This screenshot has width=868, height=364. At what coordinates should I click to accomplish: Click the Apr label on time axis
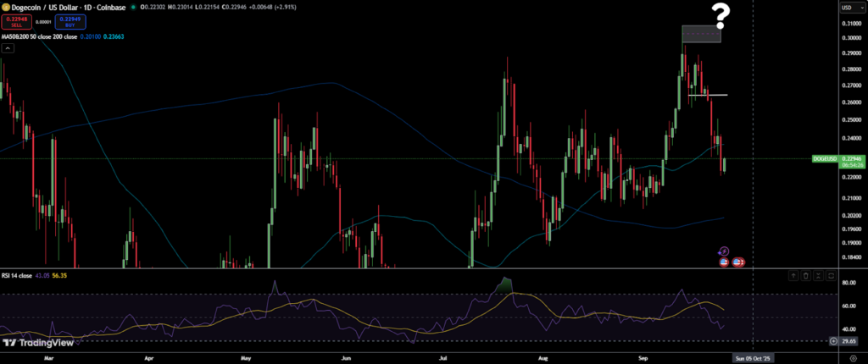(x=149, y=358)
